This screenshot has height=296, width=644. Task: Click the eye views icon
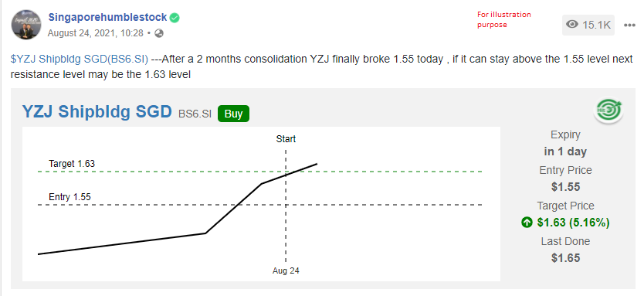tap(571, 25)
